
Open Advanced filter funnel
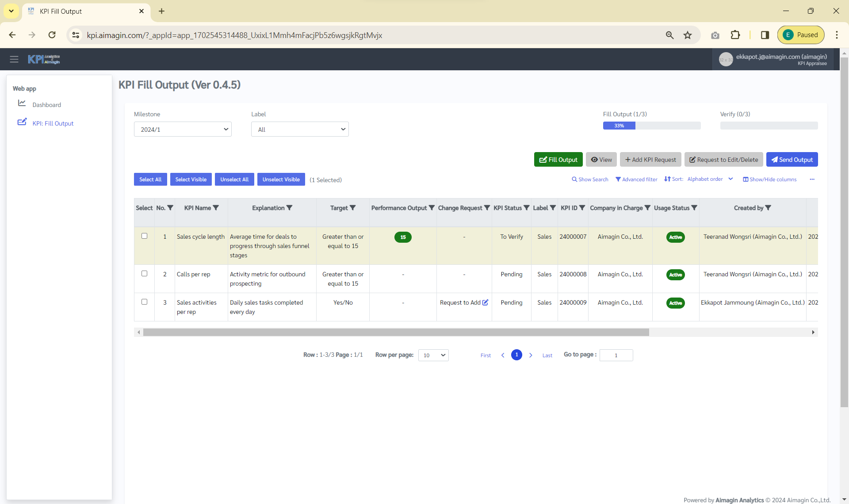(x=618, y=179)
